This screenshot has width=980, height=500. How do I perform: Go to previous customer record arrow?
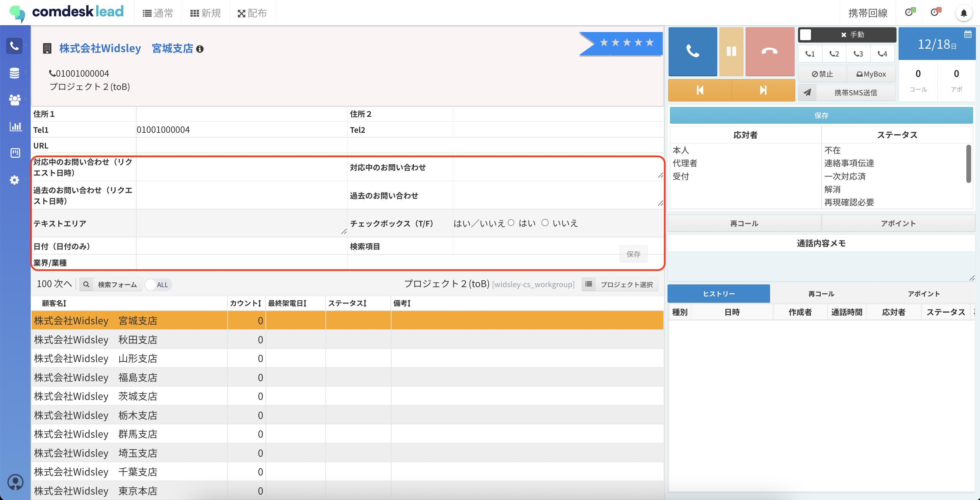(x=700, y=90)
